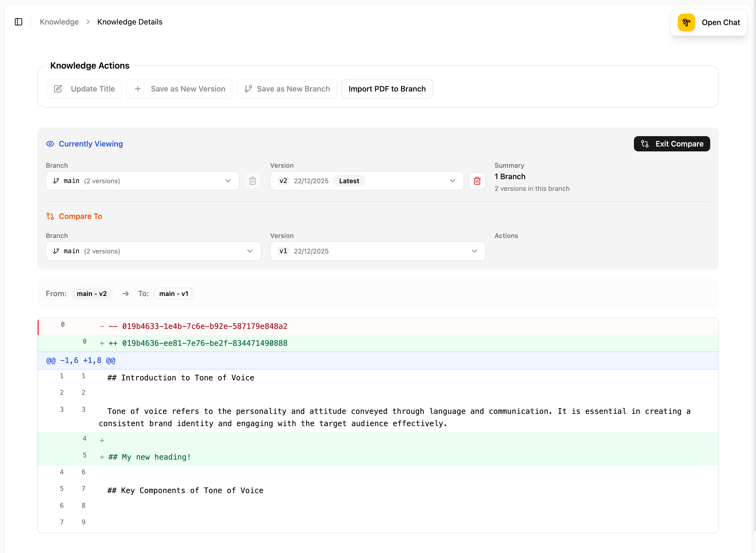This screenshot has height=553, width=756.
Task: Open the v1 compare version dropdown
Action: tap(377, 251)
